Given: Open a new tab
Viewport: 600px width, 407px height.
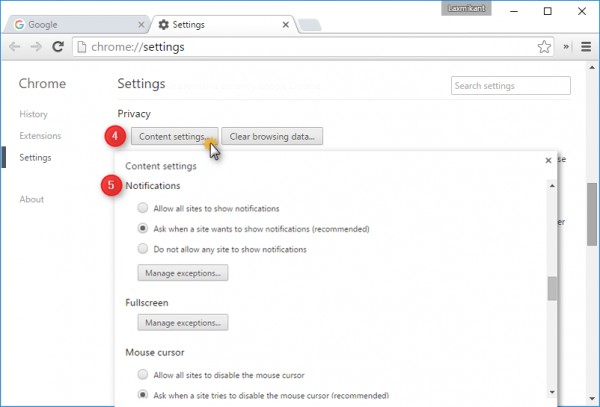Looking at the screenshot, I should (310, 25).
